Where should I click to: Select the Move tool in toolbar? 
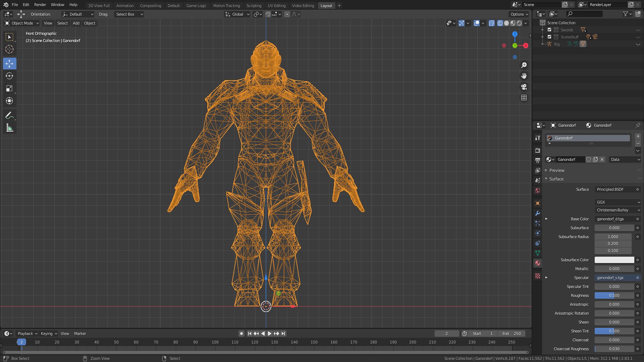[9, 63]
